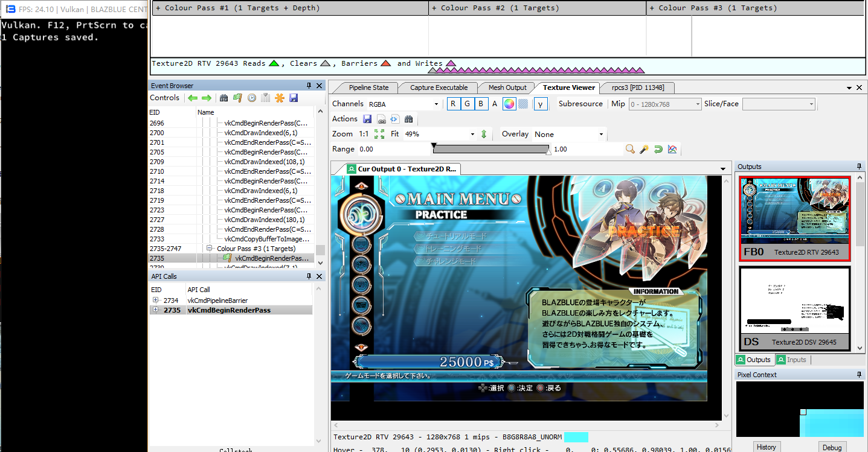Image resolution: width=868 pixels, height=452 pixels.
Task: Click the auto-fit range magic wand icon
Action: [644, 149]
